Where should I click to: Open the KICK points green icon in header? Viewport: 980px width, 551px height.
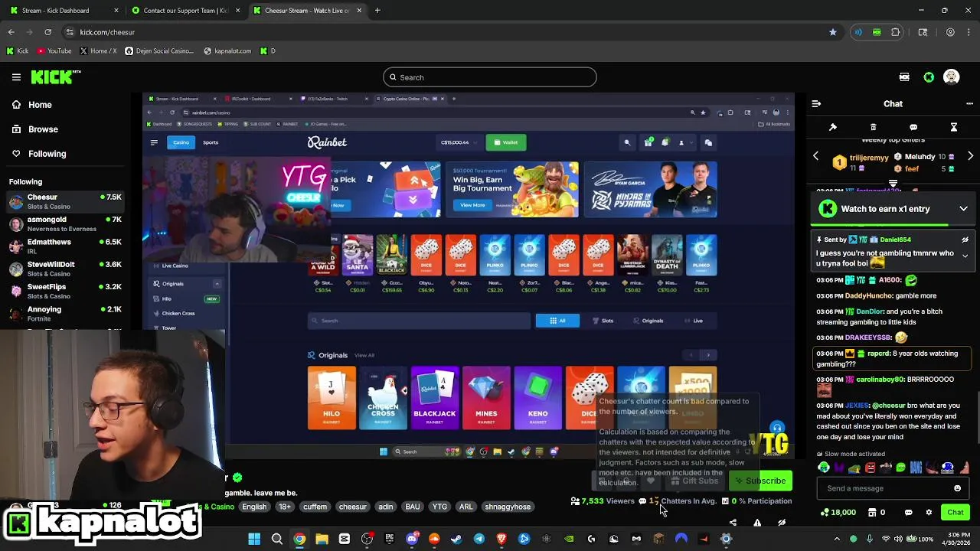click(929, 77)
